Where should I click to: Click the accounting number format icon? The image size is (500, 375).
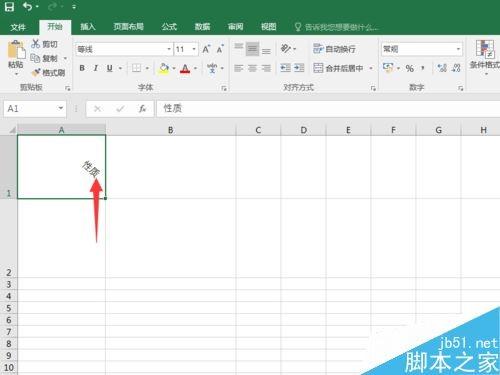coord(388,68)
